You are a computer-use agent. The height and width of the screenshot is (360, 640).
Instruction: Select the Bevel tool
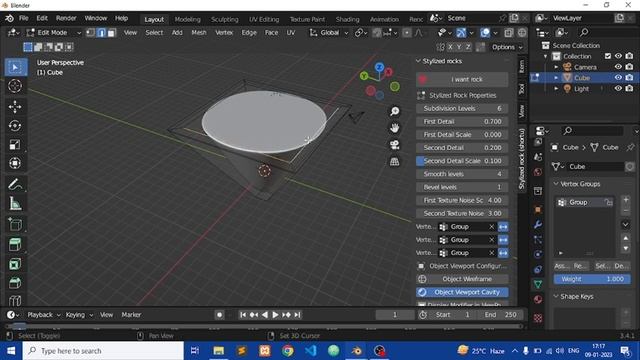(x=15, y=283)
